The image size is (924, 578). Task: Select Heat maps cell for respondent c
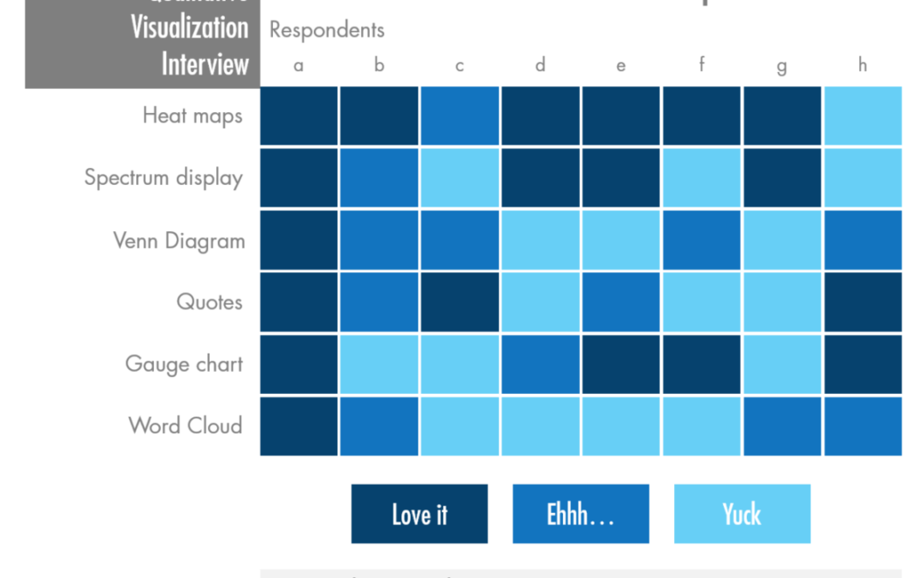[x=459, y=116]
